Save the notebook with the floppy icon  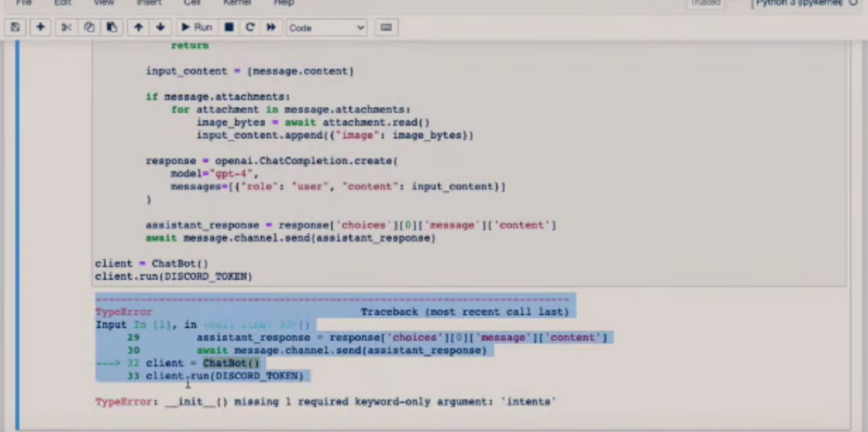point(15,27)
